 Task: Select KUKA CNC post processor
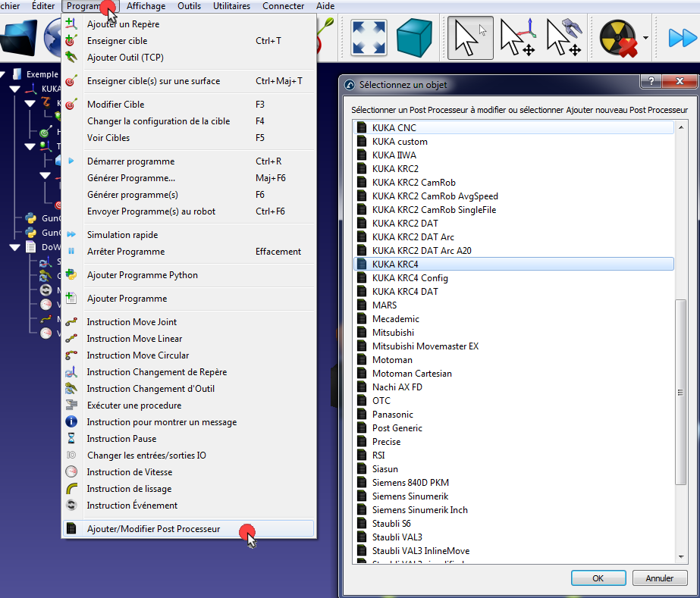(x=514, y=127)
